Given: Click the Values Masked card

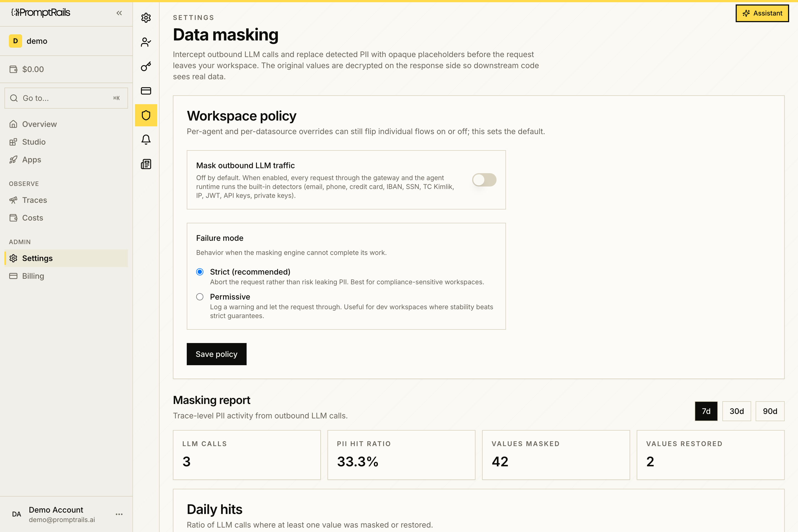Looking at the screenshot, I should tap(556, 455).
